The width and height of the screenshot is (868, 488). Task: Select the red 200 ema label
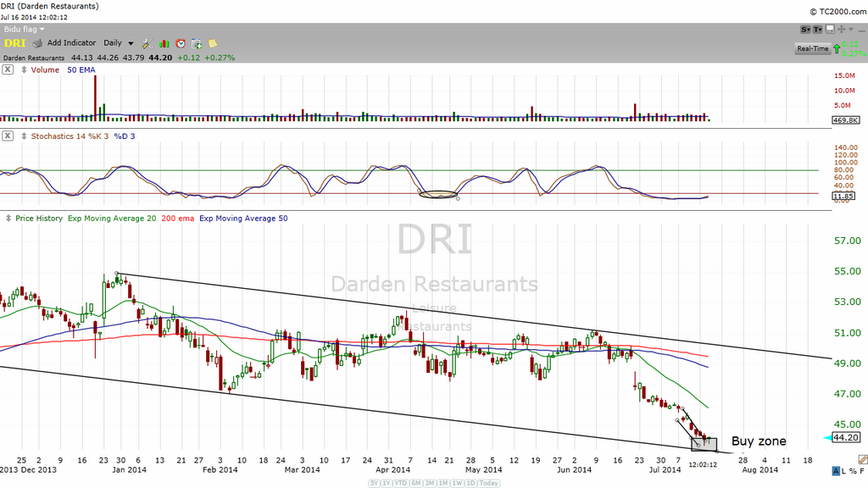coord(178,219)
